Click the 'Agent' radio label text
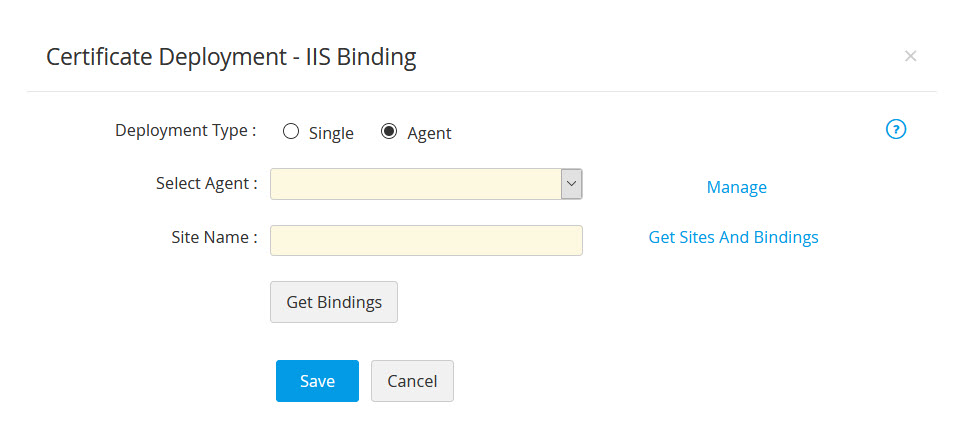The width and height of the screenshot is (959, 447). click(429, 133)
